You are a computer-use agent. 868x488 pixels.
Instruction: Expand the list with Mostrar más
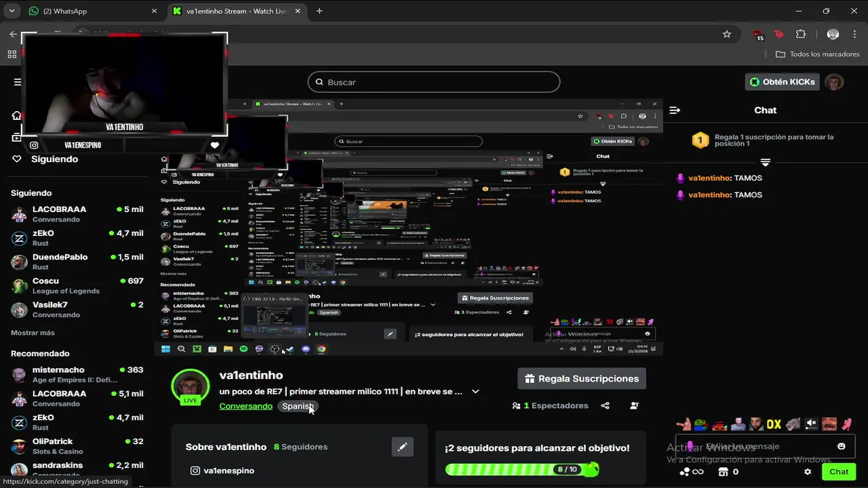pyautogui.click(x=33, y=333)
